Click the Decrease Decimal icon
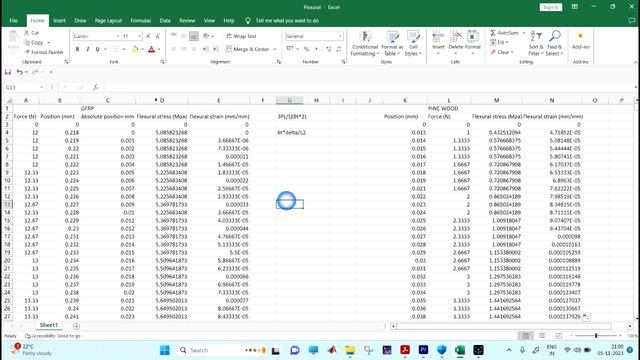 tap(339, 49)
